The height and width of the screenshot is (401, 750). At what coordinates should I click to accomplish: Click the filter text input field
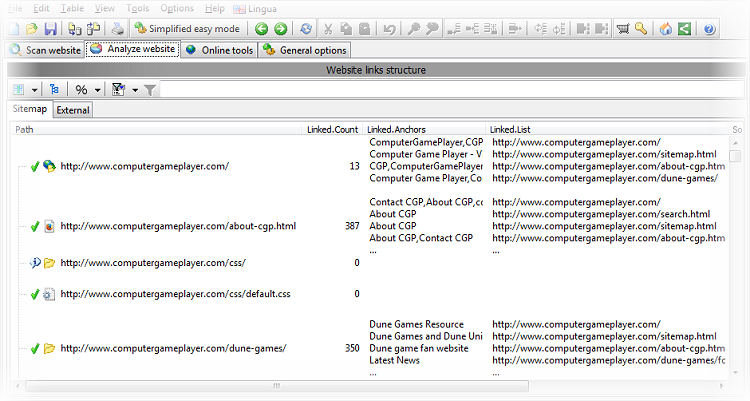pos(452,89)
